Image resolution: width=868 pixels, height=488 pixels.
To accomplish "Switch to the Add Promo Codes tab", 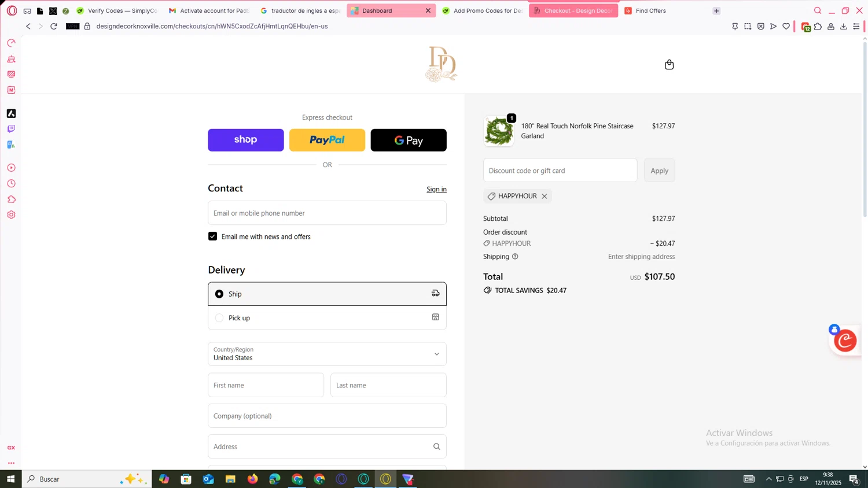I will coord(482,10).
